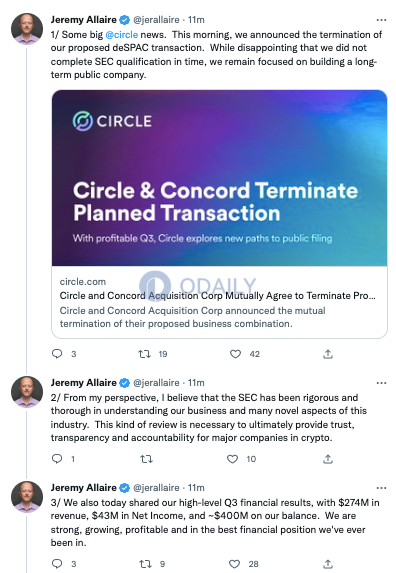The width and height of the screenshot is (396, 573).
Task: Share the first tweet via share icon
Action: (x=328, y=354)
